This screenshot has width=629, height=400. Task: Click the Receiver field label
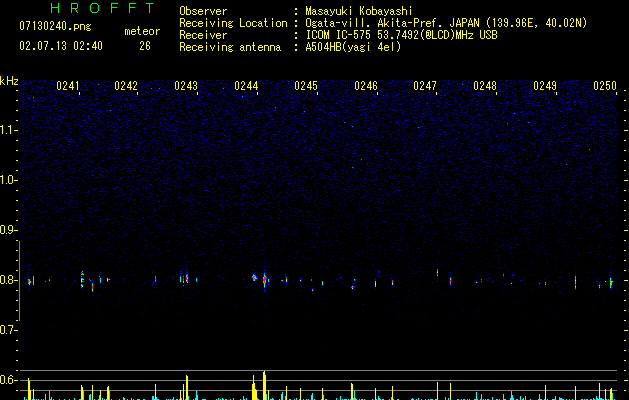click(203, 35)
